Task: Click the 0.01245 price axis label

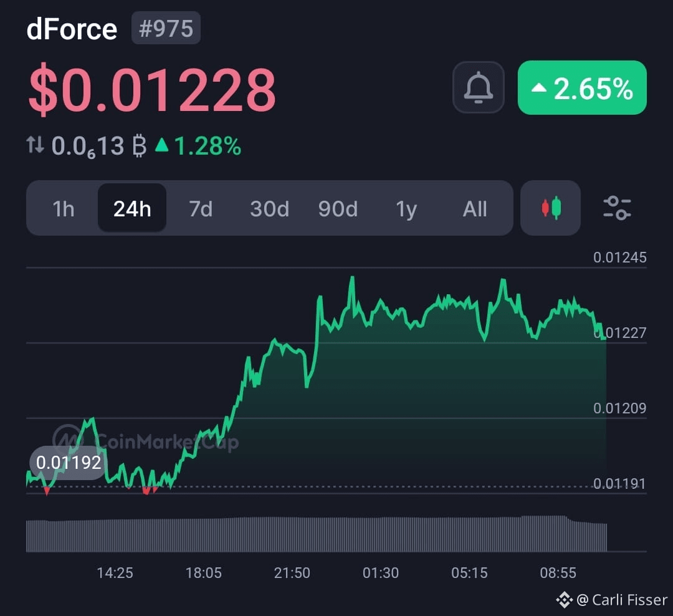Action: click(x=619, y=257)
